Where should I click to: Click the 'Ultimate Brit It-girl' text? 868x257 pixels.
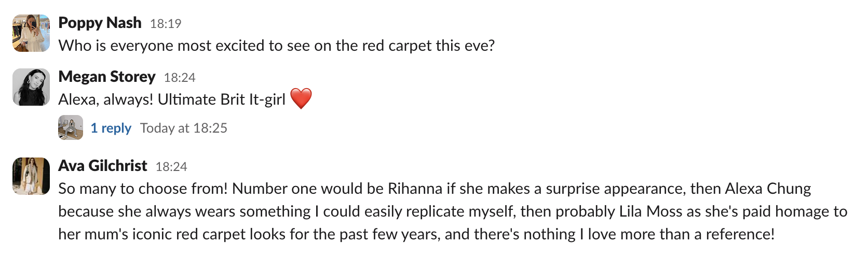(222, 99)
